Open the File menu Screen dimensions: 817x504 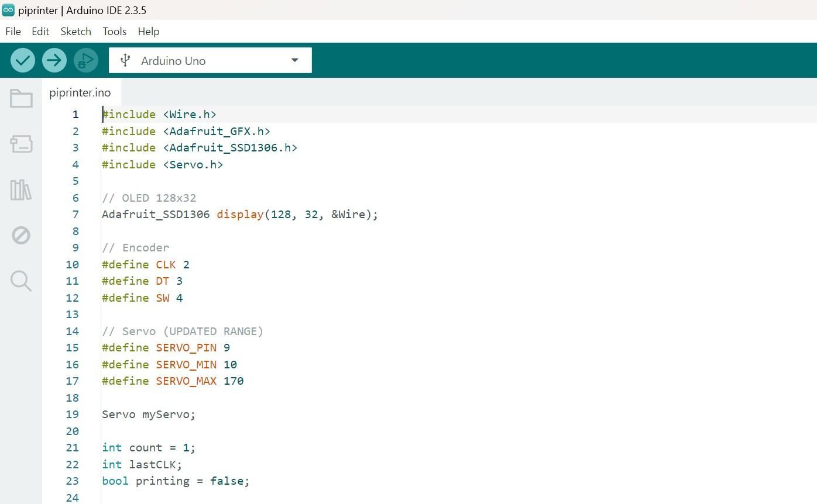click(13, 32)
